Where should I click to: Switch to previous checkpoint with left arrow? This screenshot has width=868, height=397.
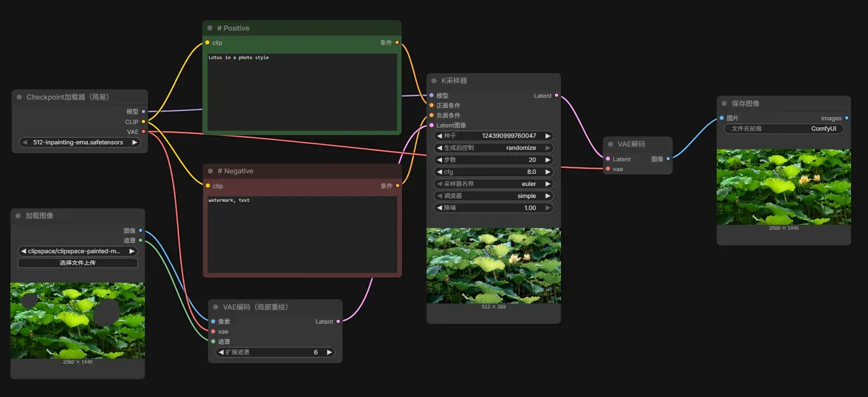coord(25,142)
